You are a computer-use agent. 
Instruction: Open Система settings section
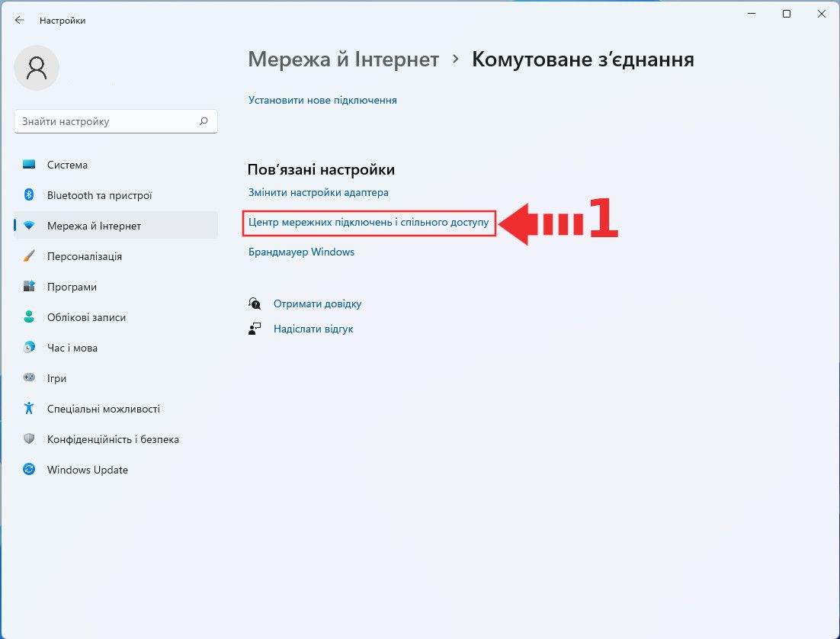pos(116,165)
